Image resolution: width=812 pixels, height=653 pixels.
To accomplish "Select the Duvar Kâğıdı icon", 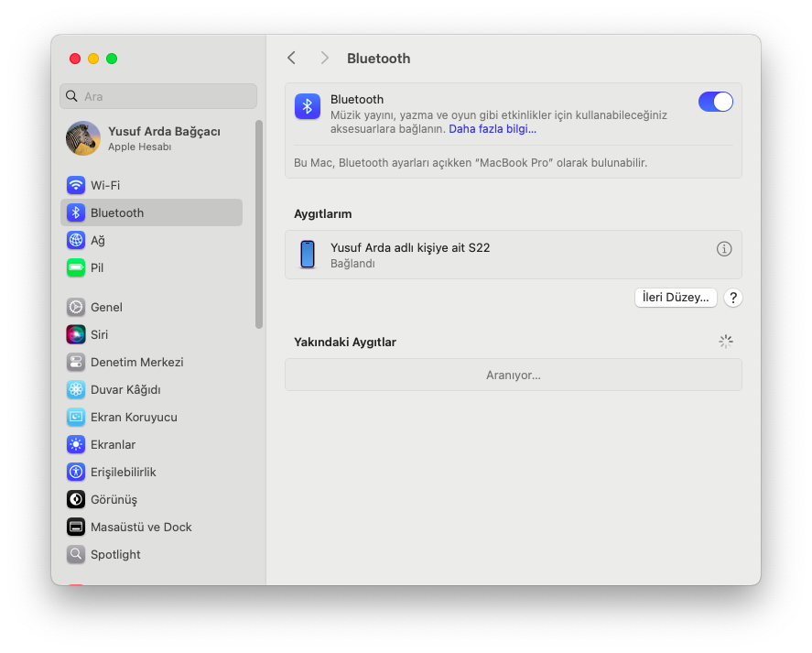I will [x=76, y=389].
